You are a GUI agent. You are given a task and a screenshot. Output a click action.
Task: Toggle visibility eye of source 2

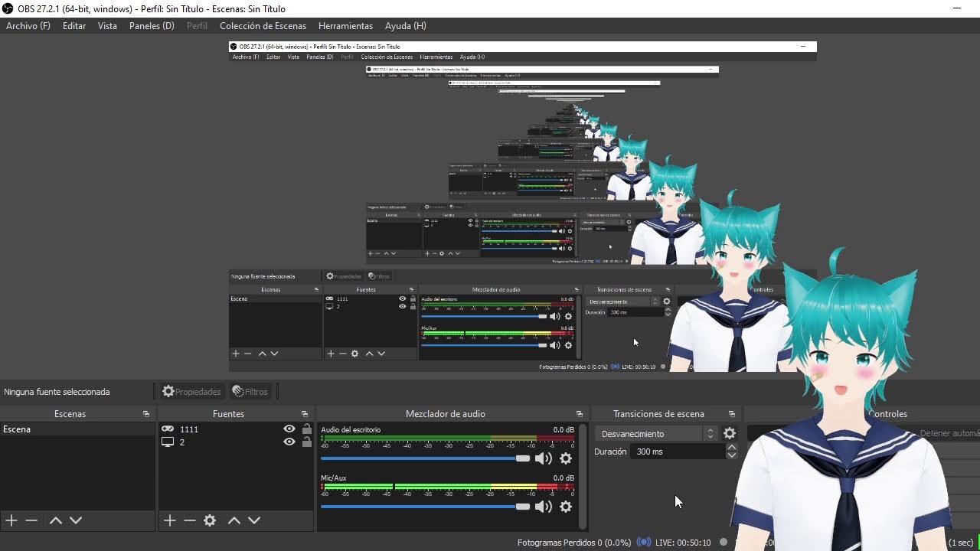289,442
